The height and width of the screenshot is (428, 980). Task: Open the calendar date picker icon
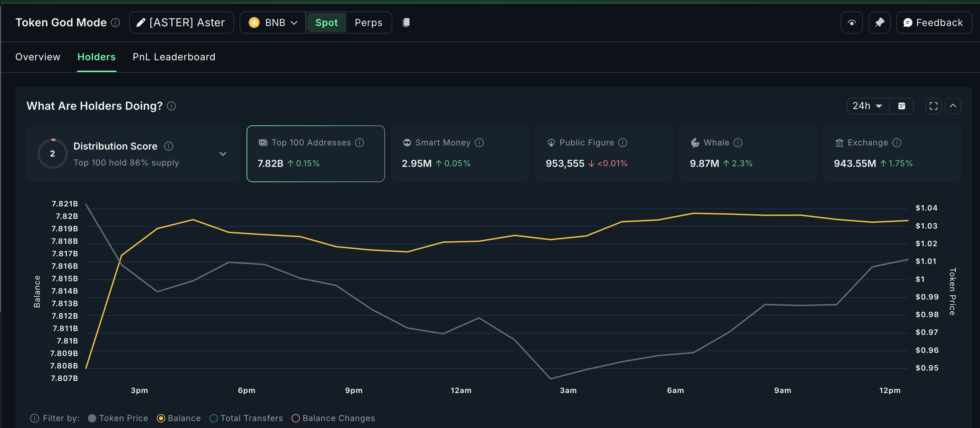point(901,106)
